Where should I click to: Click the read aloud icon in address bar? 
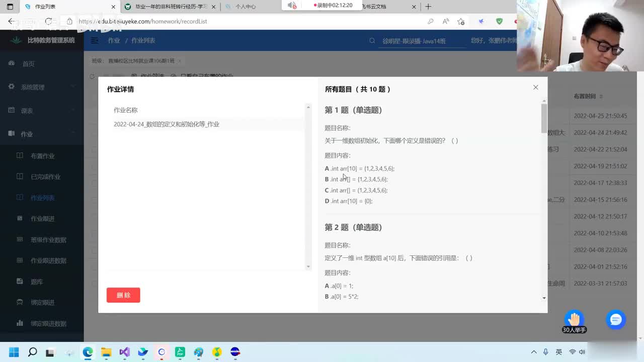tap(446, 21)
